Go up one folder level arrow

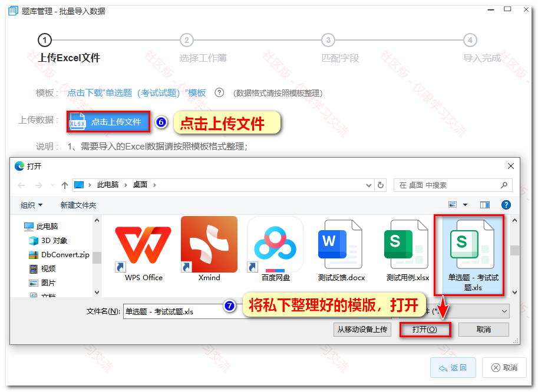click(x=64, y=185)
